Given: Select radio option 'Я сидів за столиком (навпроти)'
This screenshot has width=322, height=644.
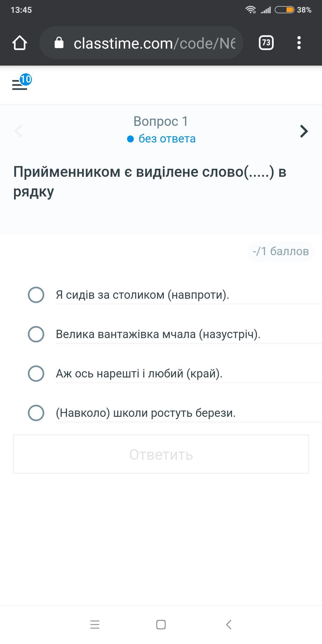Looking at the screenshot, I should click(x=36, y=295).
